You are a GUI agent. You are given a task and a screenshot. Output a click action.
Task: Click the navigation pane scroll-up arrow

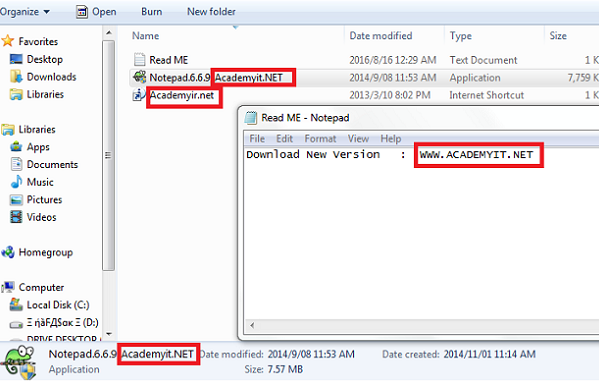(109, 33)
